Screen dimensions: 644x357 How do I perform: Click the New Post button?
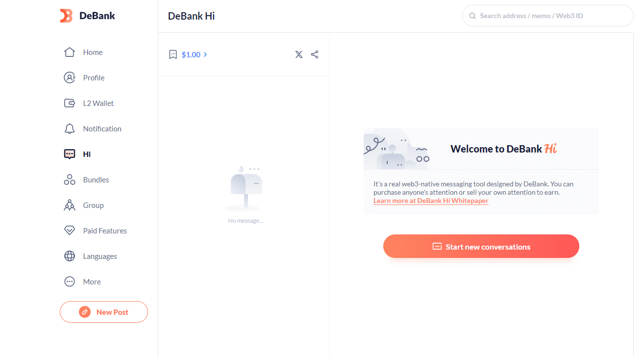point(104,312)
